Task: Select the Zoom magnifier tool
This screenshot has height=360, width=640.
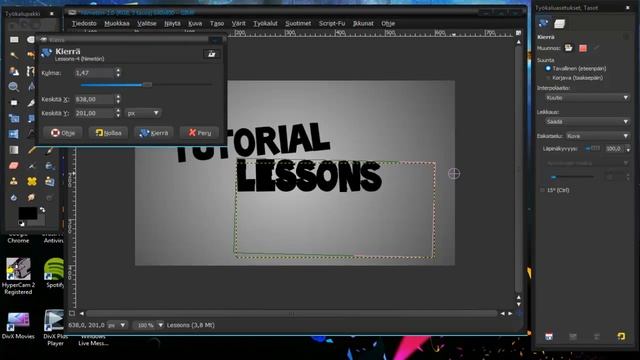Action: 14,87
